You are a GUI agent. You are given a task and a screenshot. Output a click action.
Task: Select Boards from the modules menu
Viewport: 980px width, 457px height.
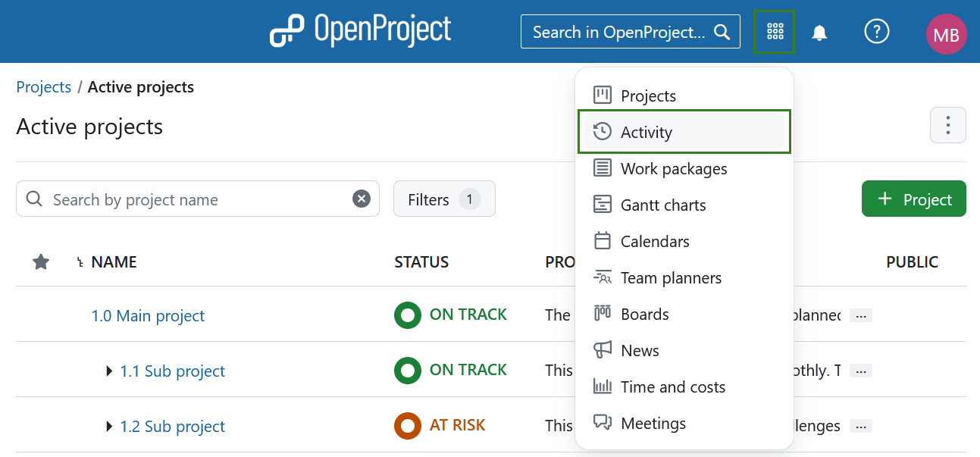[644, 314]
